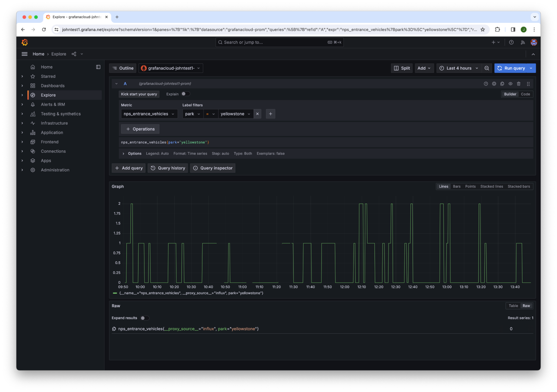
Task: Duplicate query A using copy icon
Action: 502,84
